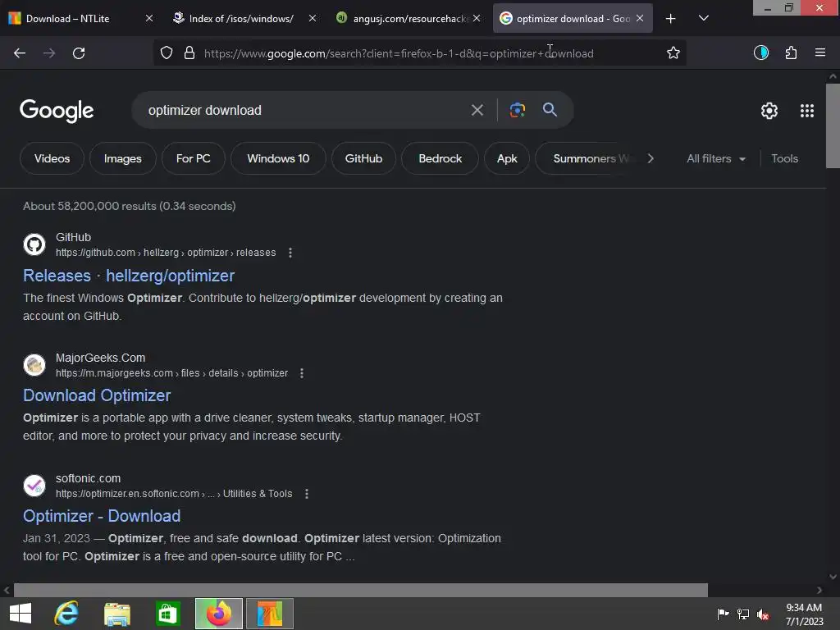The image size is (840, 630).
Task: Click the results count text About 58,200,000 results
Action: [x=129, y=206]
